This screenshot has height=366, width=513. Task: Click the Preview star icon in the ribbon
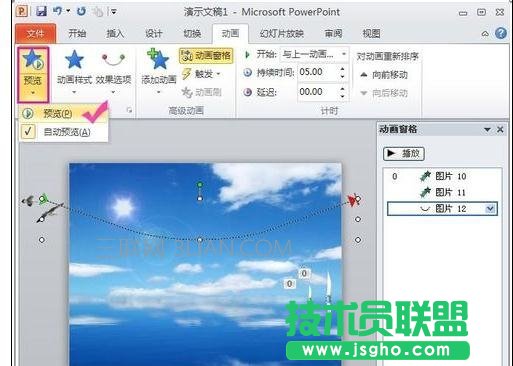coord(33,60)
